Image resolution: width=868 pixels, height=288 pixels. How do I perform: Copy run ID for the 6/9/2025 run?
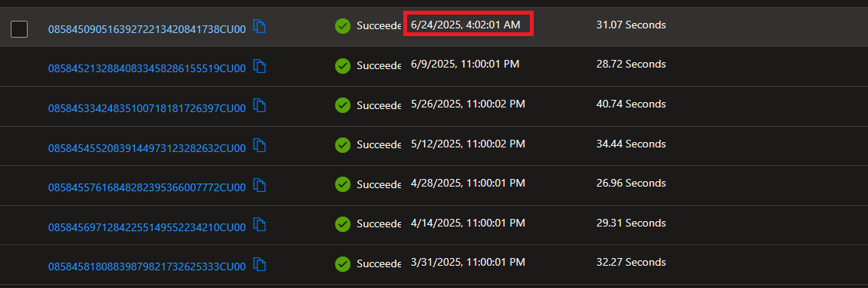click(260, 66)
